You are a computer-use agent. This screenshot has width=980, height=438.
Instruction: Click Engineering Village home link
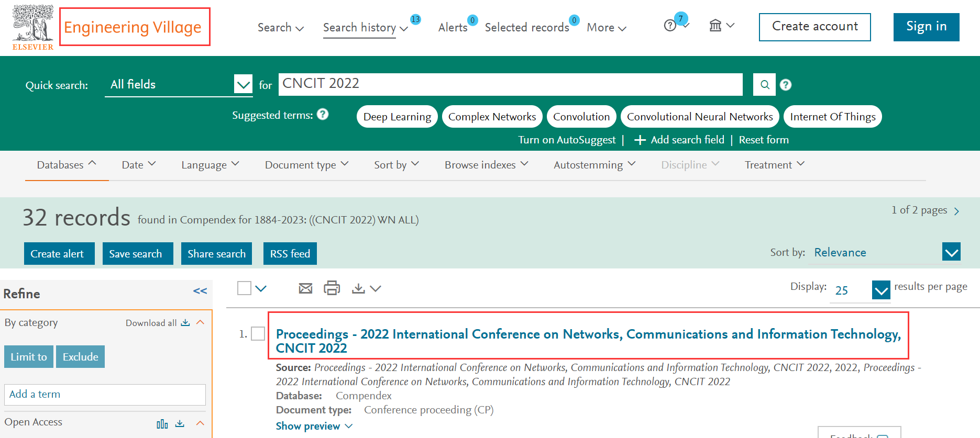pyautogui.click(x=133, y=27)
